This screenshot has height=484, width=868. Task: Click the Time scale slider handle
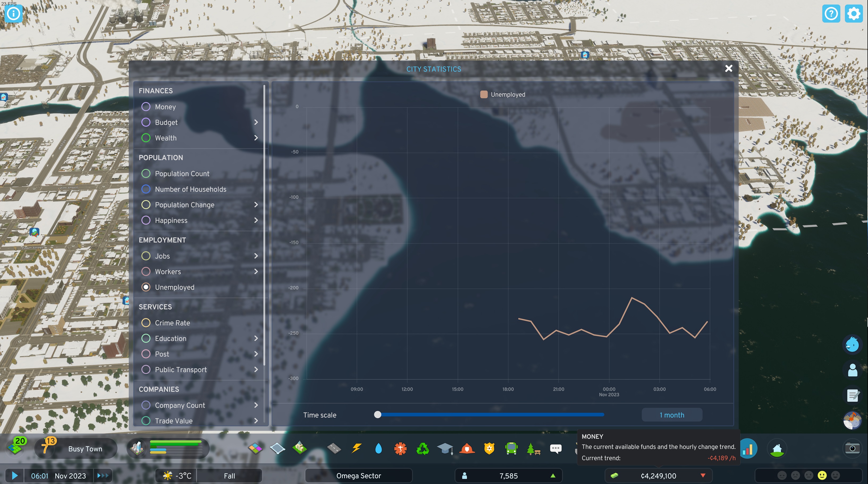(377, 415)
